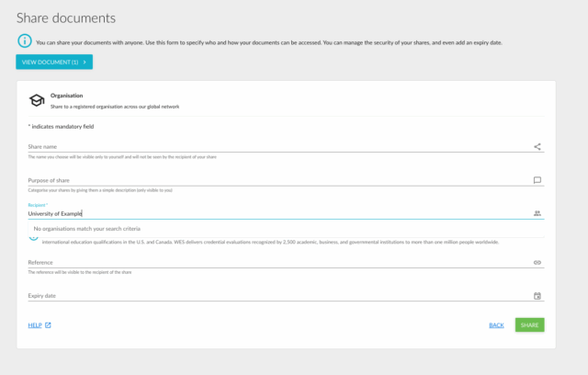Click the blue info circle icon
Viewport: 588px width, 375px height.
pyautogui.click(x=24, y=41)
